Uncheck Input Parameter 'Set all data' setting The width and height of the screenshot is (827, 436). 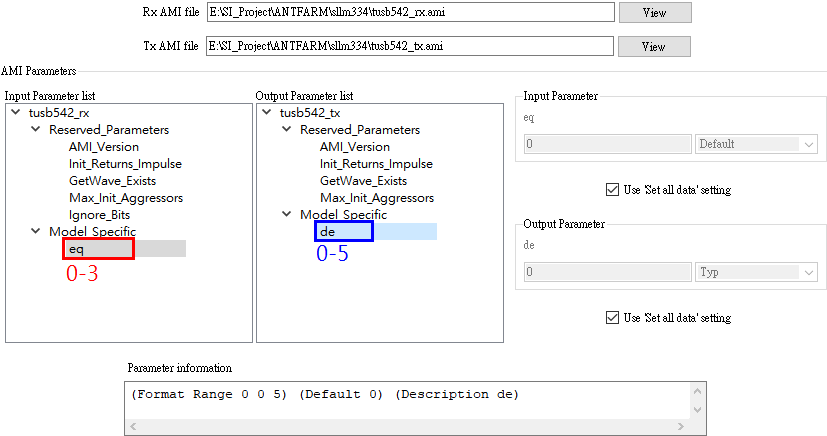(612, 190)
